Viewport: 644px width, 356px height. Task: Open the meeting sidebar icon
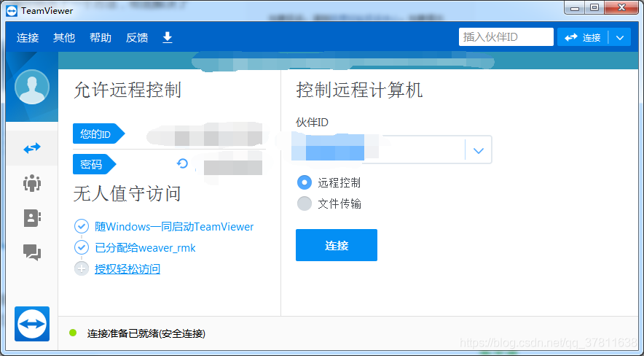tap(32, 183)
